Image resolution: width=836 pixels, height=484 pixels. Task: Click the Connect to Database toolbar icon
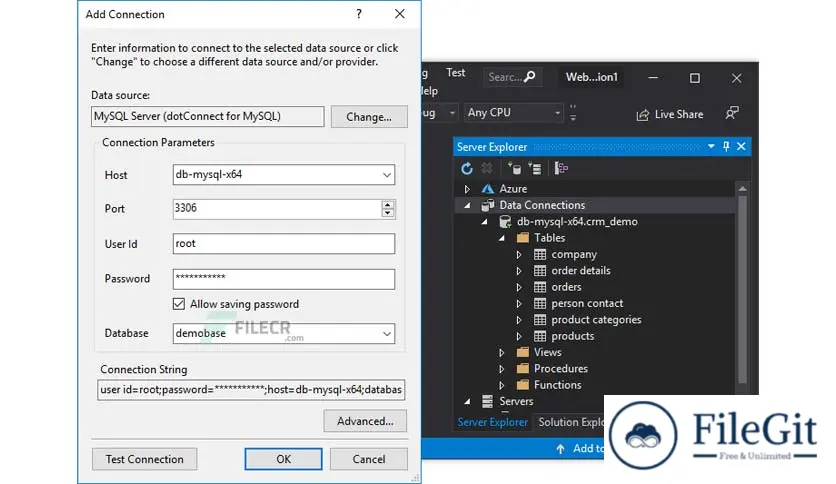pos(515,168)
